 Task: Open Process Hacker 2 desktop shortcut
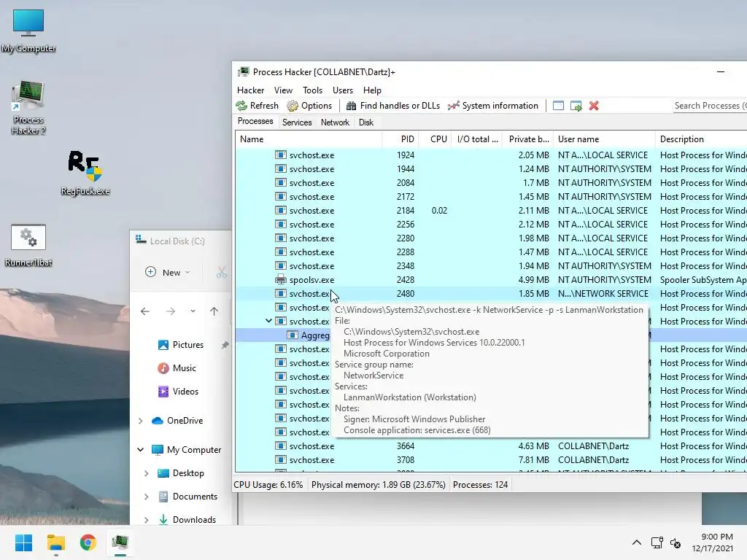28,108
